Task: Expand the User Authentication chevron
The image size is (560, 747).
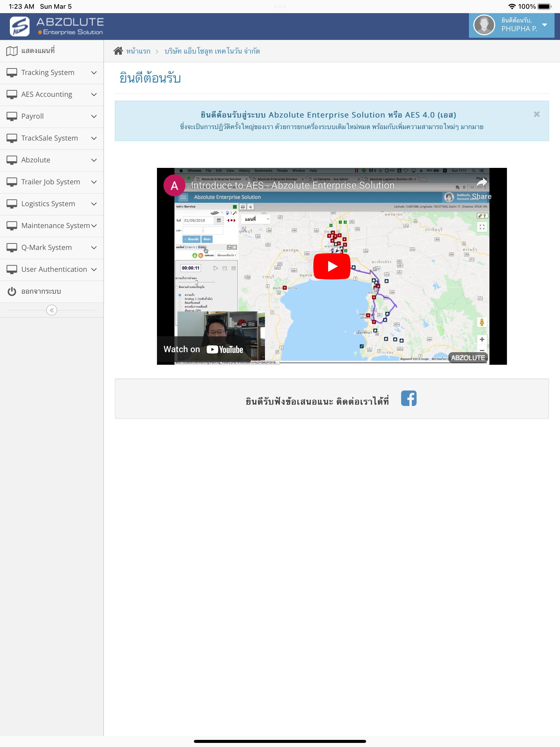Action: pyautogui.click(x=94, y=270)
